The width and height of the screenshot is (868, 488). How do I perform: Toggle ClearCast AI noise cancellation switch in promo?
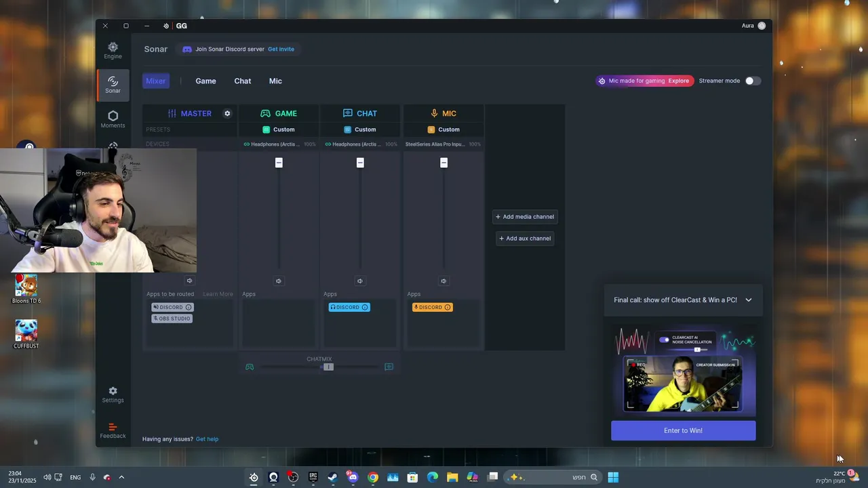point(664,340)
